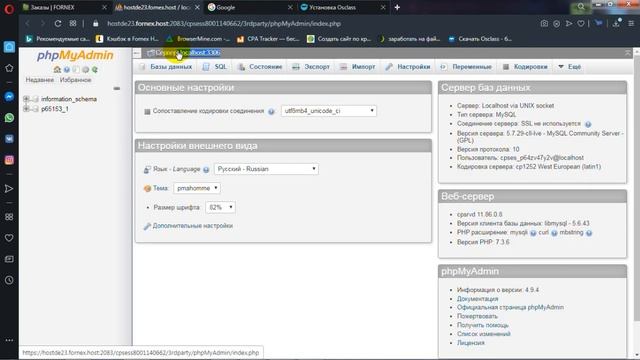Open the Настройки tab

point(408,67)
